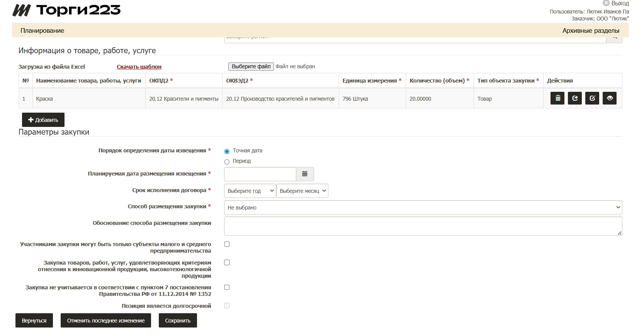Edit the Краска item with pencil icon
The image size is (644, 336).
[x=592, y=98]
